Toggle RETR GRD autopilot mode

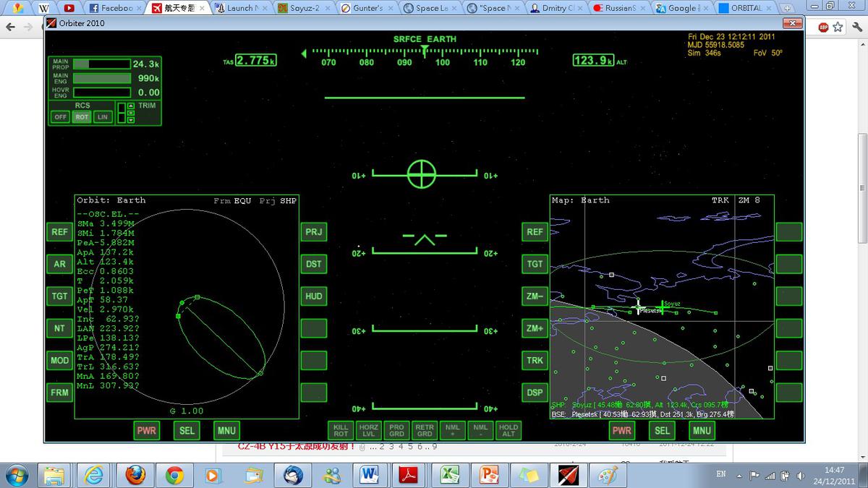pyautogui.click(x=425, y=430)
